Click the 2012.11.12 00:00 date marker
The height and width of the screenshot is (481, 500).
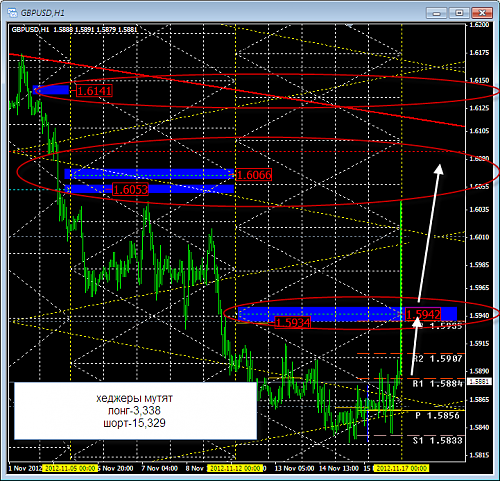(x=235, y=468)
